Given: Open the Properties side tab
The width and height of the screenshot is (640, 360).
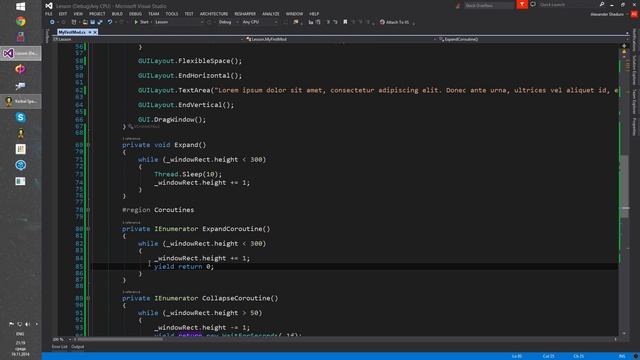Looking at the screenshot, I should 634,127.
